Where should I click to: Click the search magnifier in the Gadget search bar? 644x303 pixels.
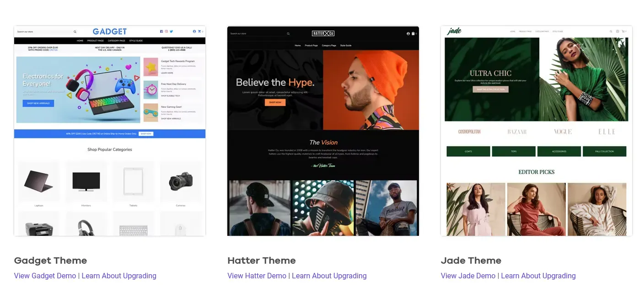click(x=75, y=32)
